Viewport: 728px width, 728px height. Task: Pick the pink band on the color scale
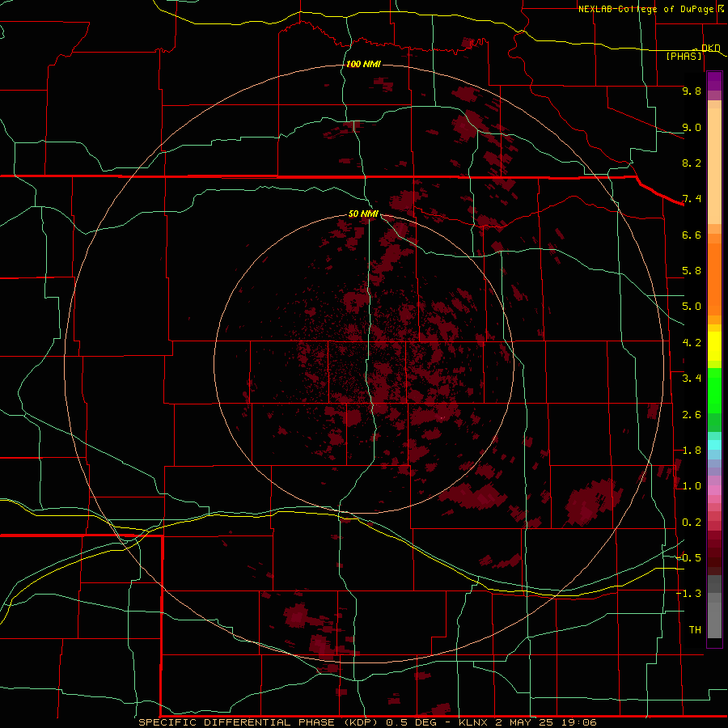(714, 490)
